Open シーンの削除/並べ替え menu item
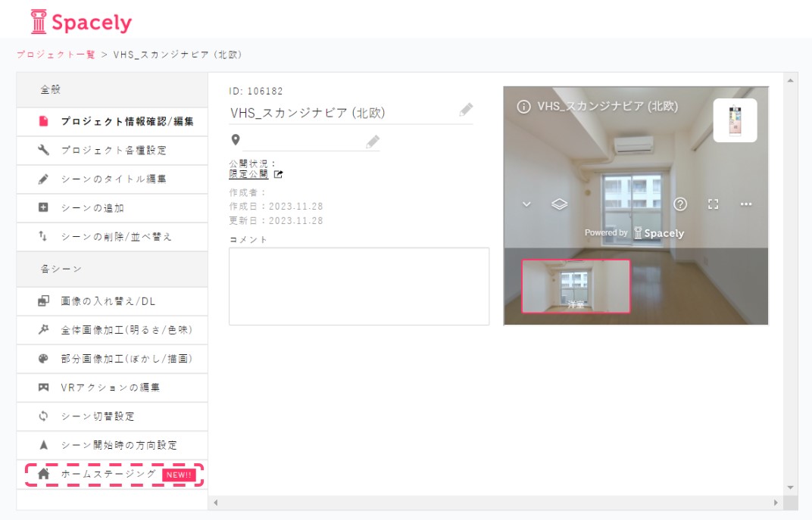 tap(112, 238)
